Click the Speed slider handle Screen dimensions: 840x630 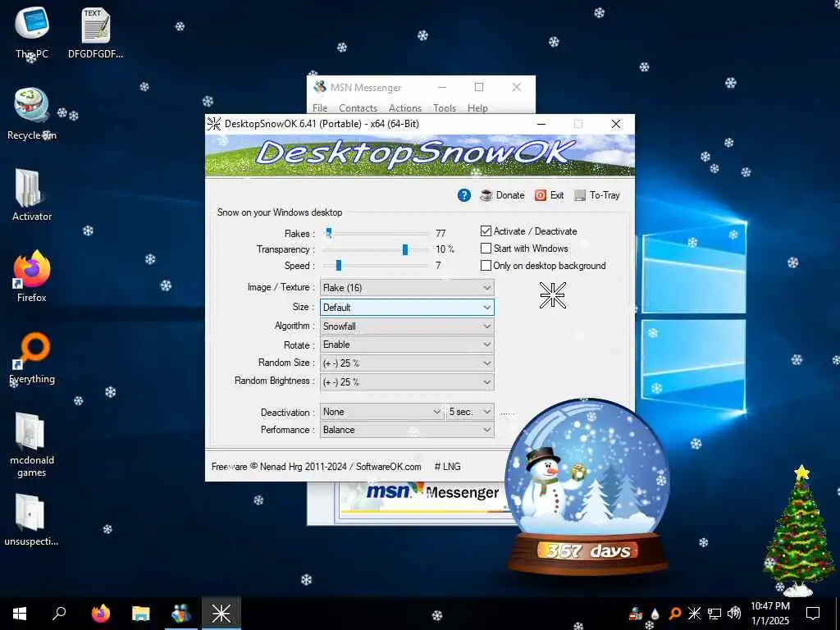point(339,266)
